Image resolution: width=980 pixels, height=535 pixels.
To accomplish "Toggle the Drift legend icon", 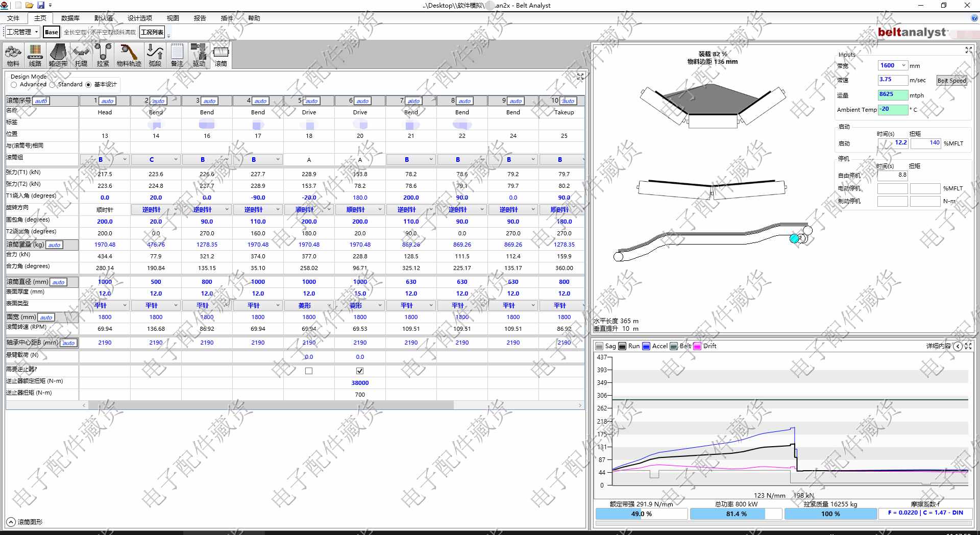I will coord(697,346).
